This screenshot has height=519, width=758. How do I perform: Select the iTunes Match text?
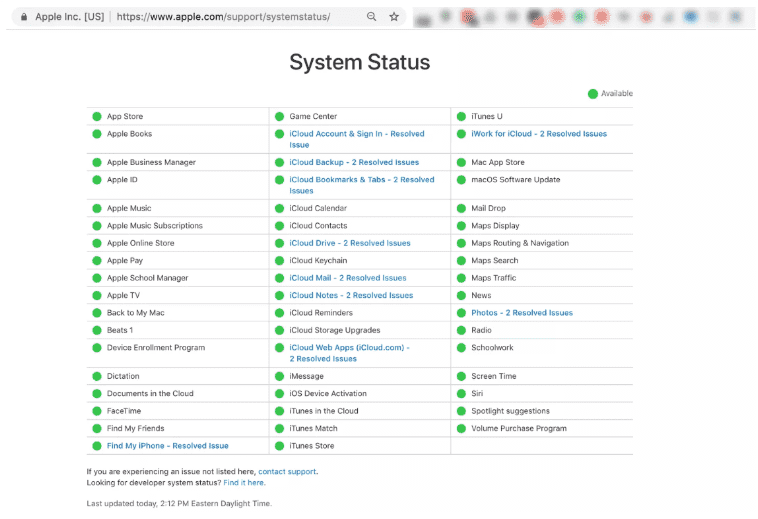[313, 428]
